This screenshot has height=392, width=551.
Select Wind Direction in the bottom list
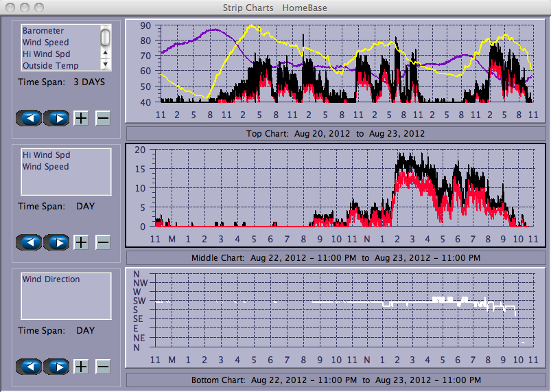[51, 279]
